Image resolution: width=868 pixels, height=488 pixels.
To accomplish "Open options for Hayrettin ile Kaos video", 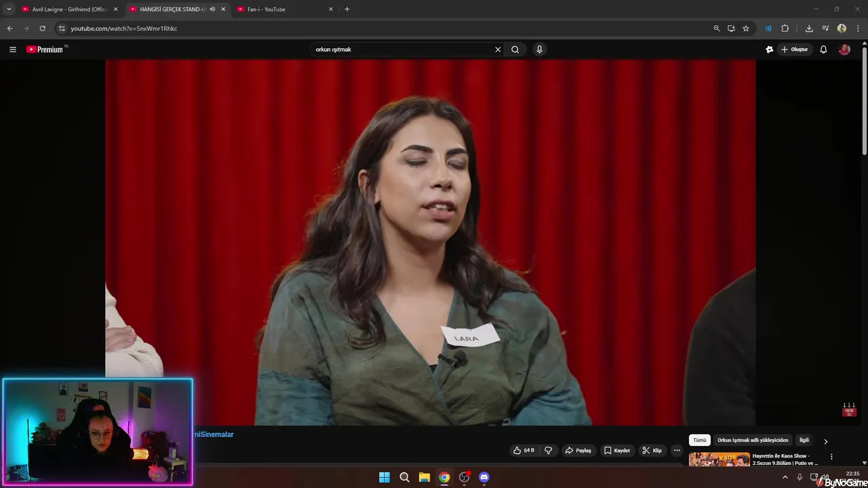I will 831,457.
